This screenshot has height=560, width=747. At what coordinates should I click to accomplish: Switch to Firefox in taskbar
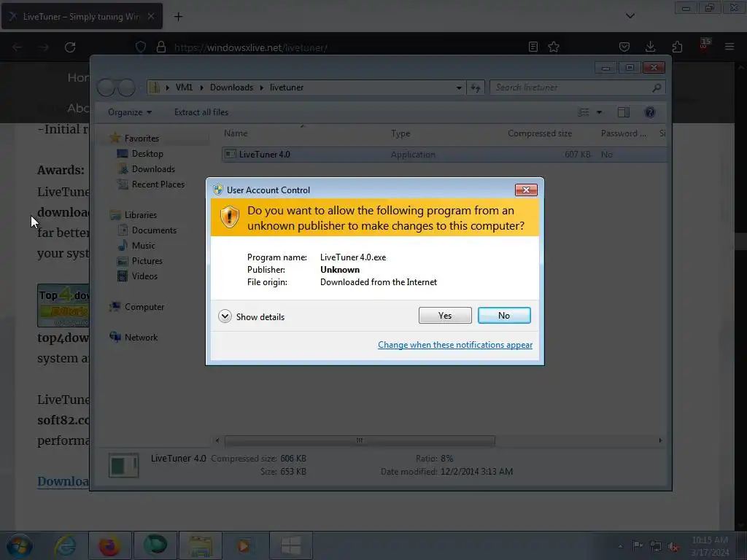click(109, 545)
